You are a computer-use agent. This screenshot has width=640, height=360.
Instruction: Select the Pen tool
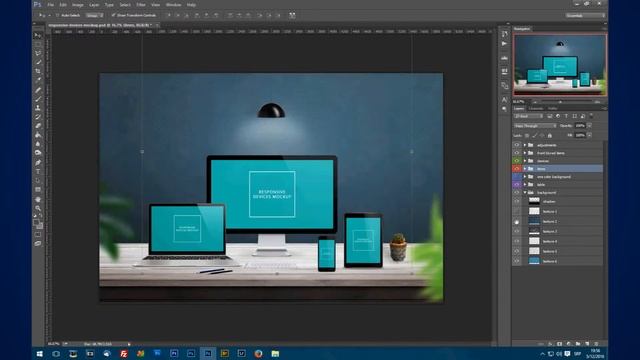point(38,162)
